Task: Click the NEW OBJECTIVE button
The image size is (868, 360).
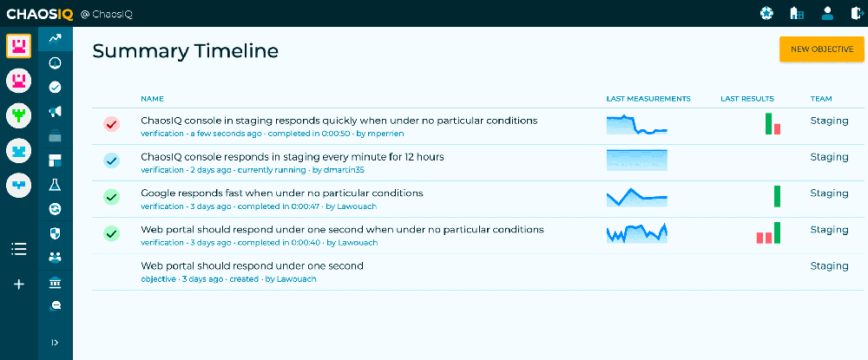Action: (x=821, y=49)
